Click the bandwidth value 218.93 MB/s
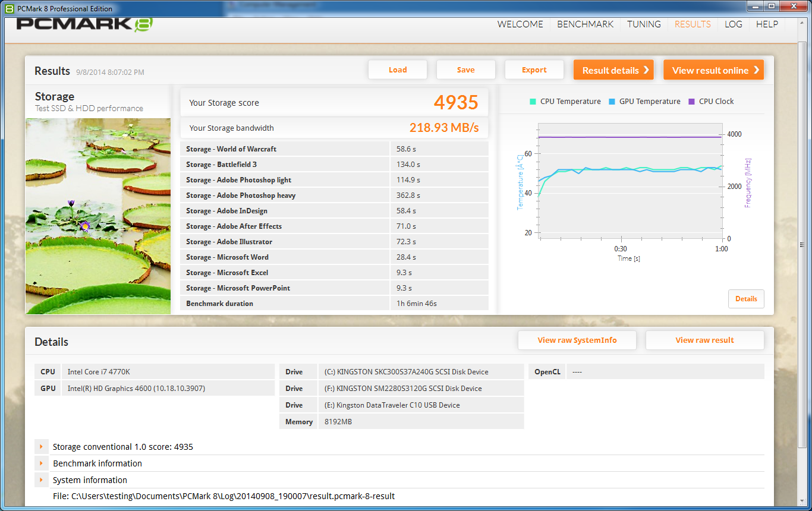812x511 pixels. pyautogui.click(x=444, y=128)
